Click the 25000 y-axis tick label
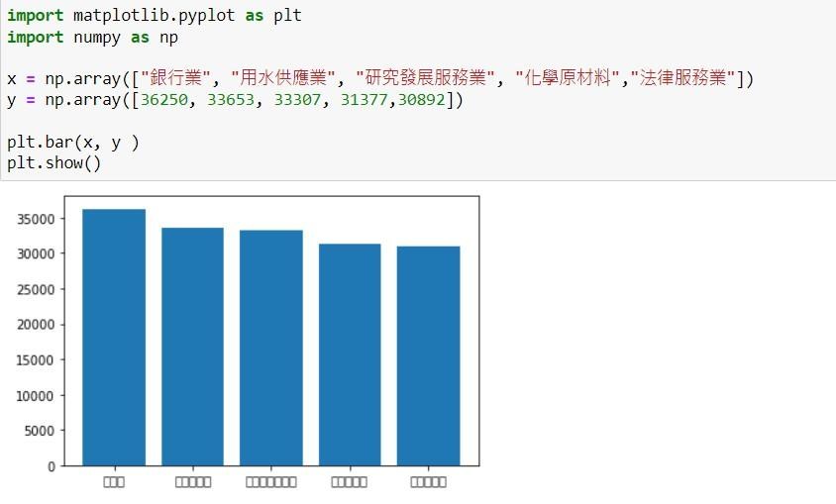Screen dimensions: 836x504 [x=36, y=290]
